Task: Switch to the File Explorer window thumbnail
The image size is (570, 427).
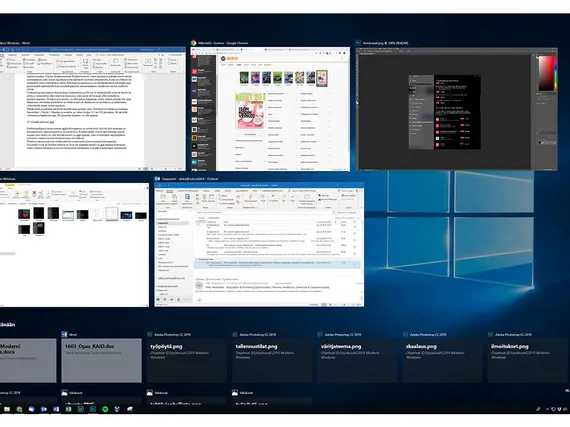Action: pos(74,245)
